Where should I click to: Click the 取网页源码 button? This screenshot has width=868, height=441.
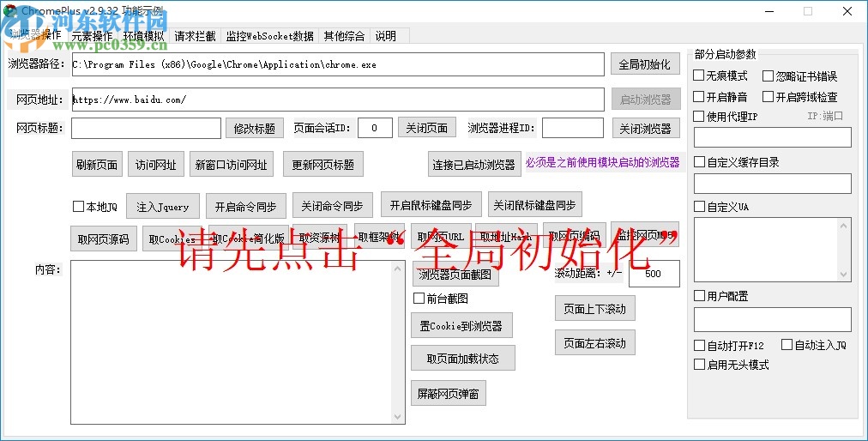[x=104, y=239]
